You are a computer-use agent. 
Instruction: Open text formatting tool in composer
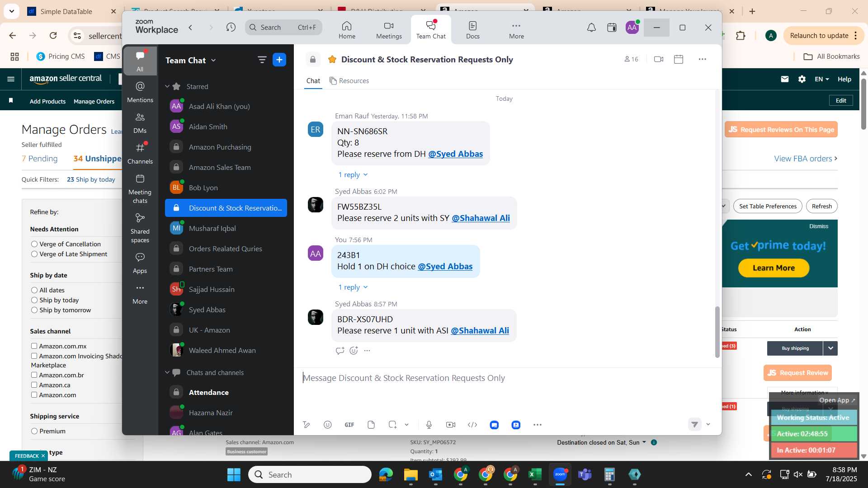[x=307, y=425]
